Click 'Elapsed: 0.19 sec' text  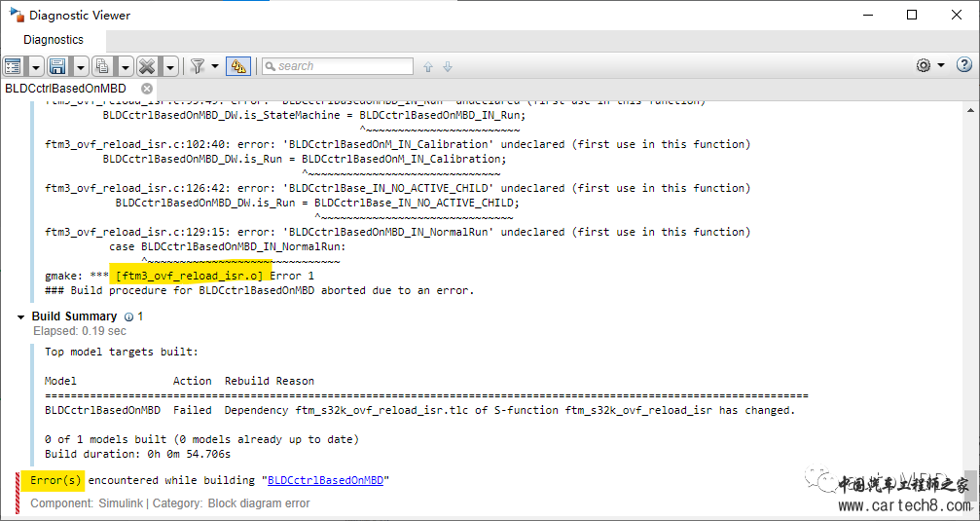(80, 331)
